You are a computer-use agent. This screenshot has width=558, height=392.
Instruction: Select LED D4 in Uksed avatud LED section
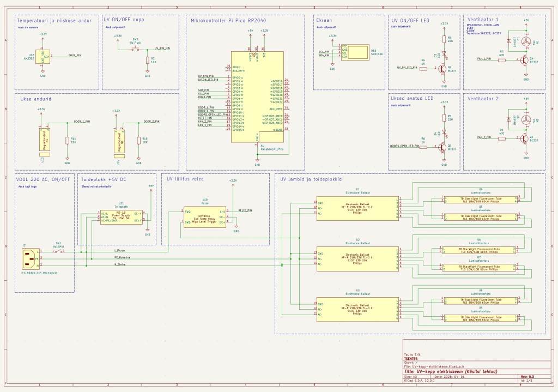click(x=444, y=132)
